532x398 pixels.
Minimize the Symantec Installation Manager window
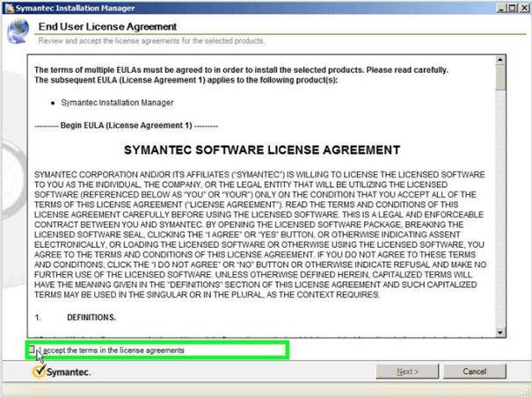point(499,8)
